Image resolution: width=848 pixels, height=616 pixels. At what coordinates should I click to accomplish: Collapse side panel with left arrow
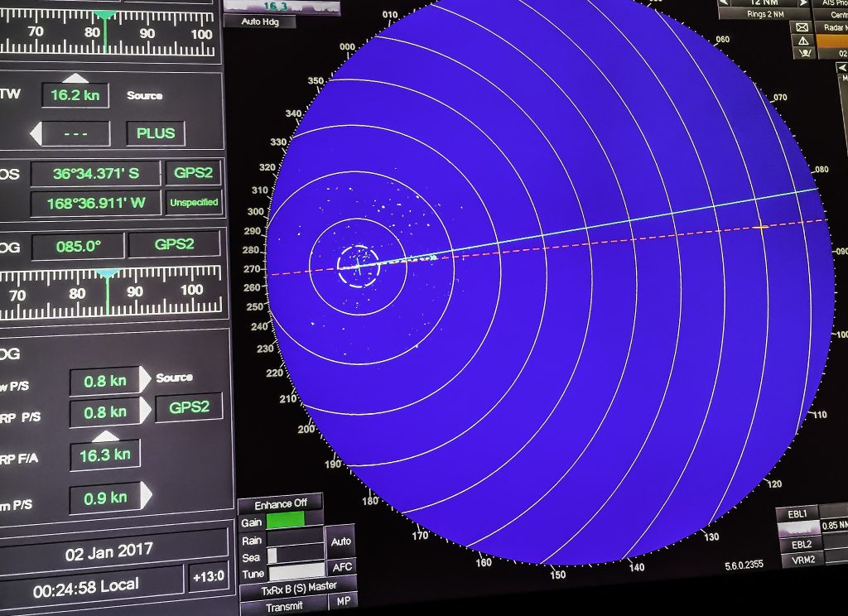(x=842, y=68)
